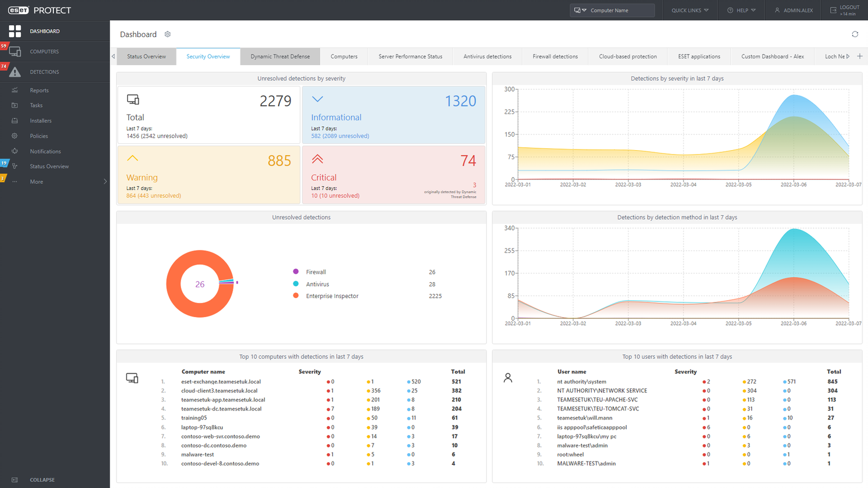
Task: Click the 885 Warning count
Action: coord(279,161)
